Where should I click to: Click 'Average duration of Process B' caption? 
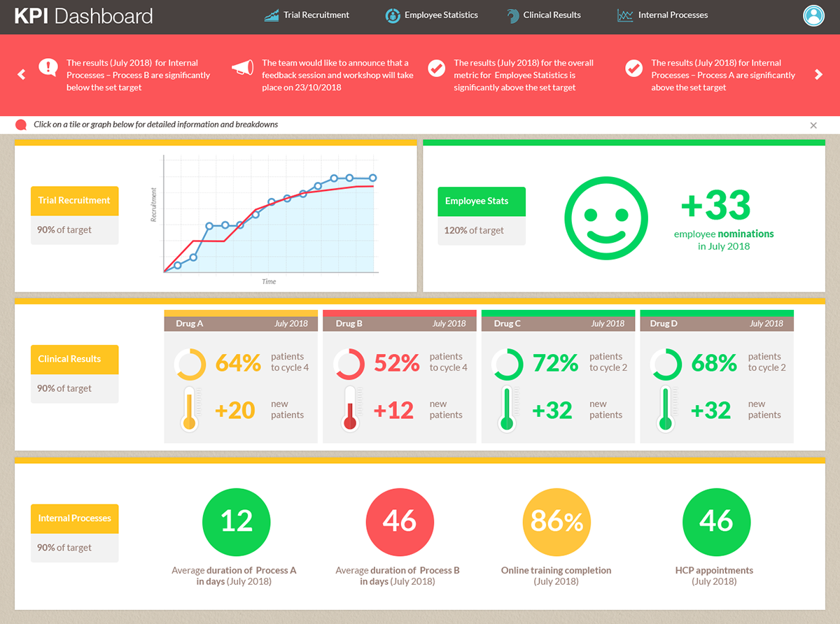coord(398,576)
